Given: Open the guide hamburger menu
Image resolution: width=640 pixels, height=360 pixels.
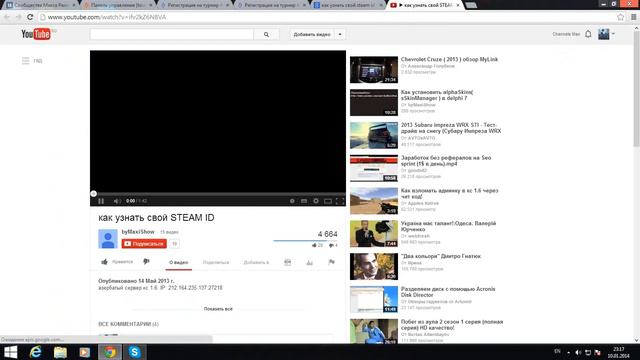Looking at the screenshot, I should (25, 61).
